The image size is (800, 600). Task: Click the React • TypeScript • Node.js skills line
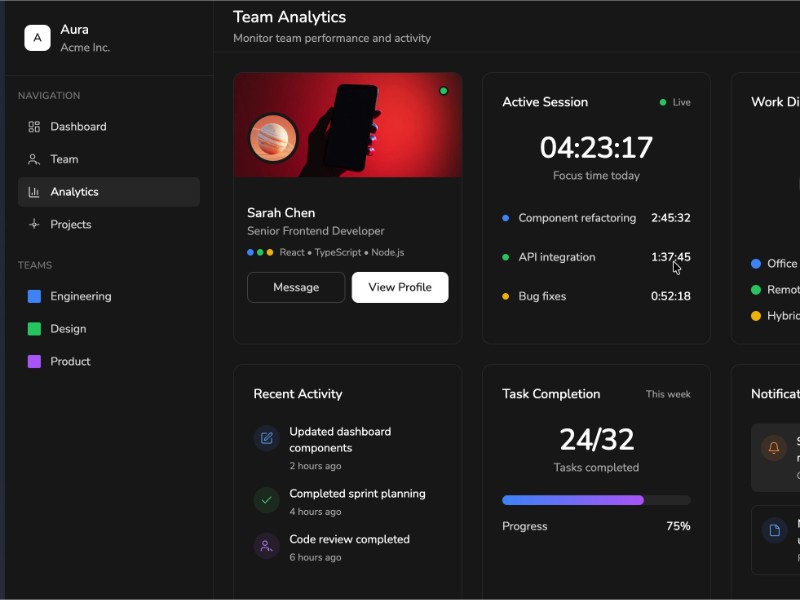(x=342, y=253)
